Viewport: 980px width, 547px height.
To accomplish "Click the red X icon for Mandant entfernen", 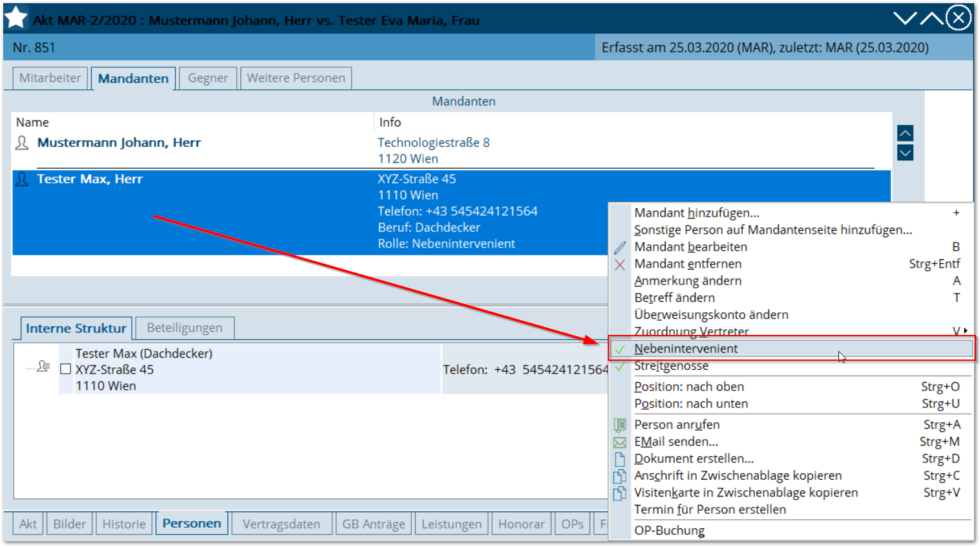I will pyautogui.click(x=620, y=264).
